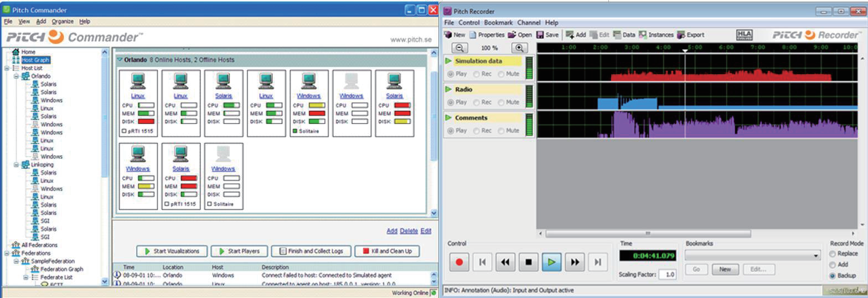This screenshot has height=298, width=868.
Task: Open Channel menu in Pitch Recorder
Action: (x=529, y=23)
